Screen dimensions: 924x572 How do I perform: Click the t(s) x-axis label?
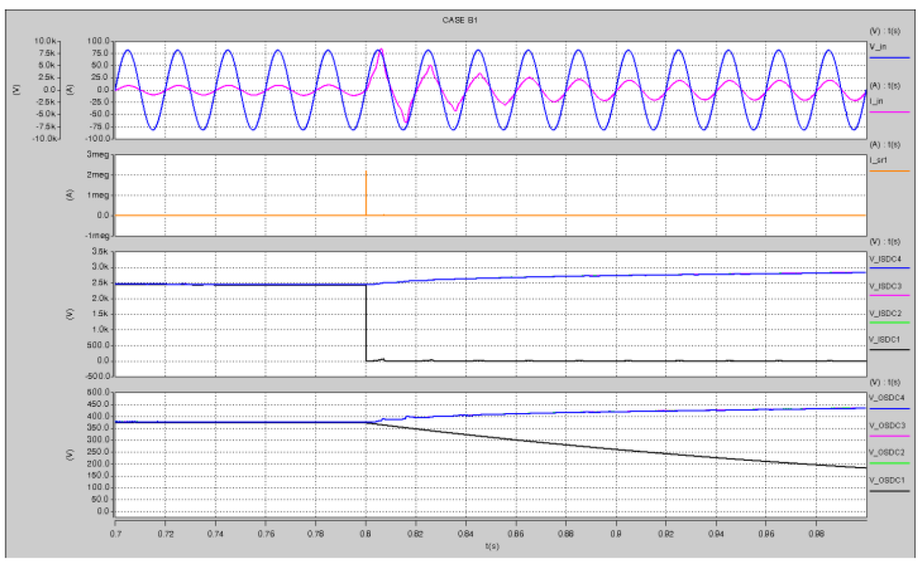tap(492, 545)
